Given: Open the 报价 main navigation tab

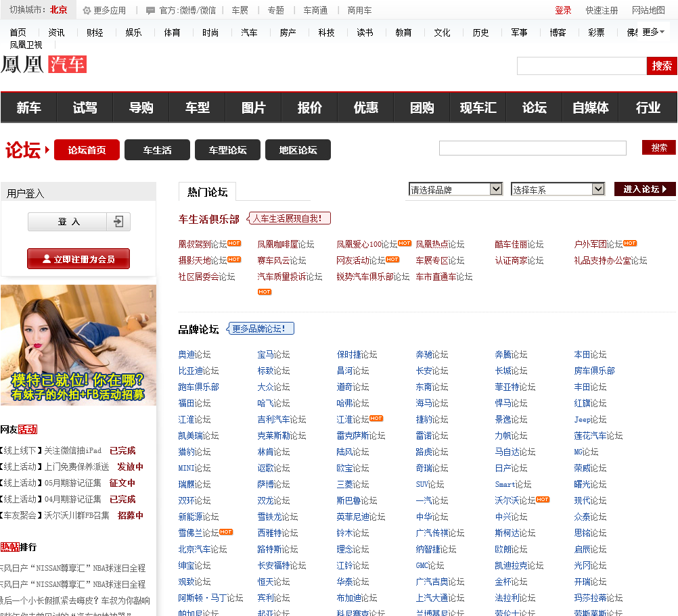Looking at the screenshot, I should (x=310, y=108).
